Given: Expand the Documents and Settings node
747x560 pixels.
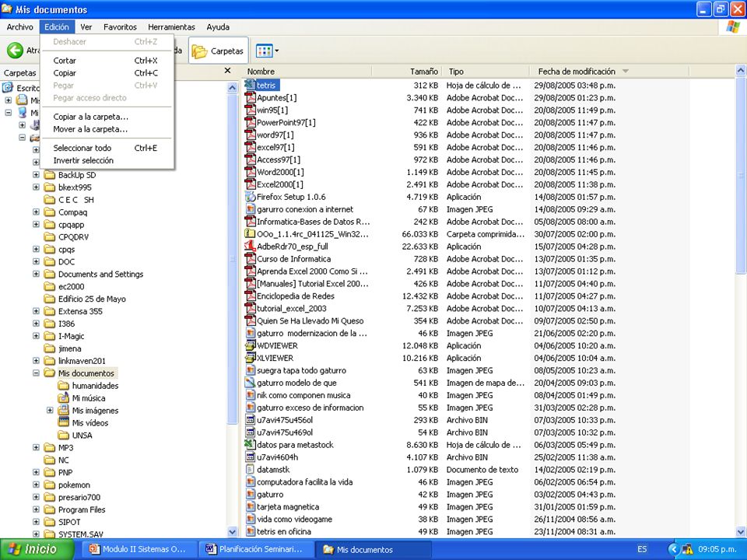Looking at the screenshot, I should [x=36, y=274].
